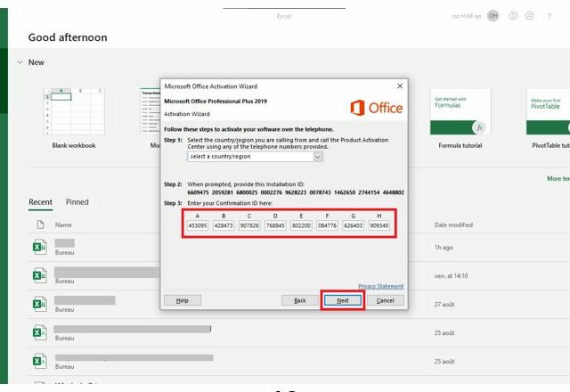Click Confirmation ID field H
This screenshot has width=570, height=392.
pos(379,225)
